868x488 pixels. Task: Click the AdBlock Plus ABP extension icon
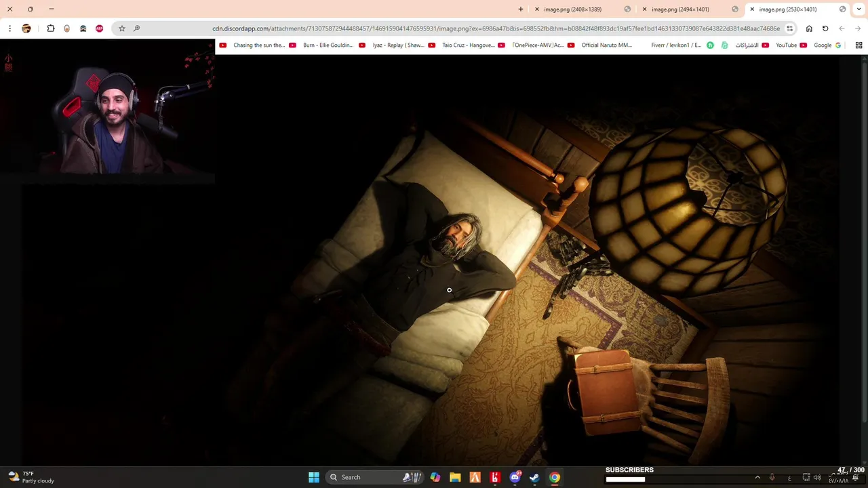click(x=100, y=28)
